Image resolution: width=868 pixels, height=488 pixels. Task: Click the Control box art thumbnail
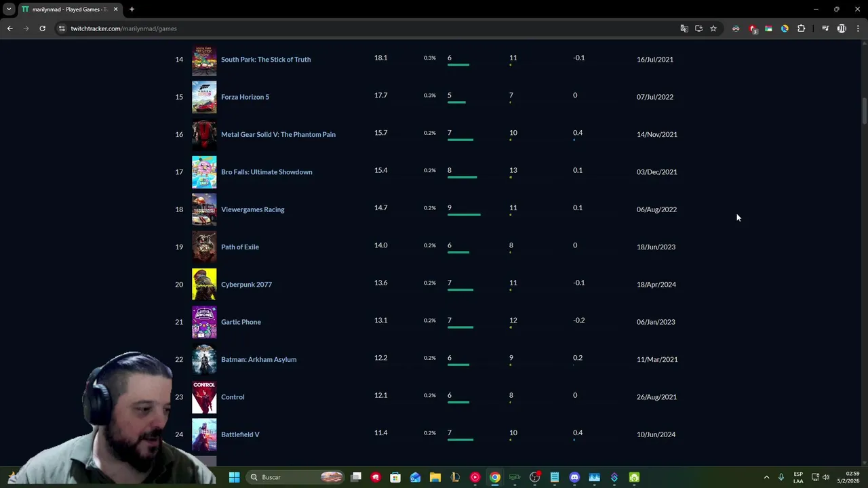tap(204, 397)
